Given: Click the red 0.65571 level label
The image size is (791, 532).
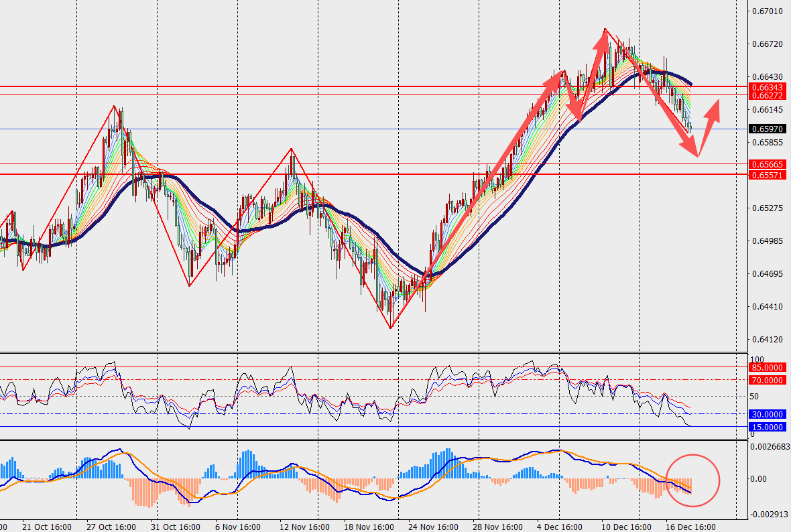Looking at the screenshot, I should pyautogui.click(x=768, y=174).
